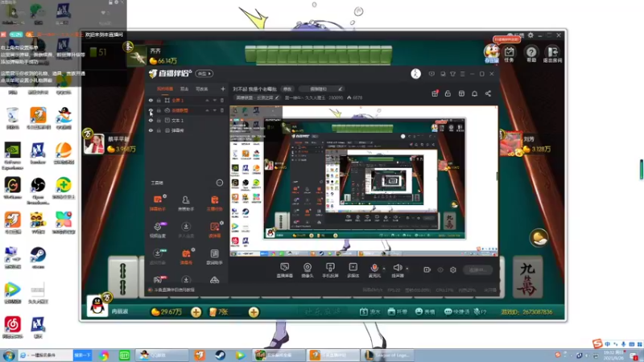
Task: Click the Windows Start button
Action: click(x=9, y=355)
